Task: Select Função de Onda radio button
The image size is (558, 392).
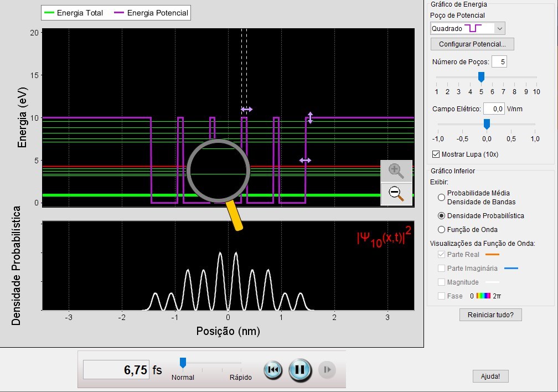Action: pyautogui.click(x=441, y=229)
